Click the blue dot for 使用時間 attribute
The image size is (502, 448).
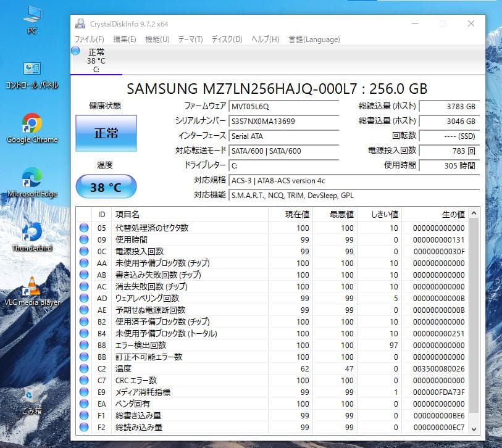pos(83,239)
